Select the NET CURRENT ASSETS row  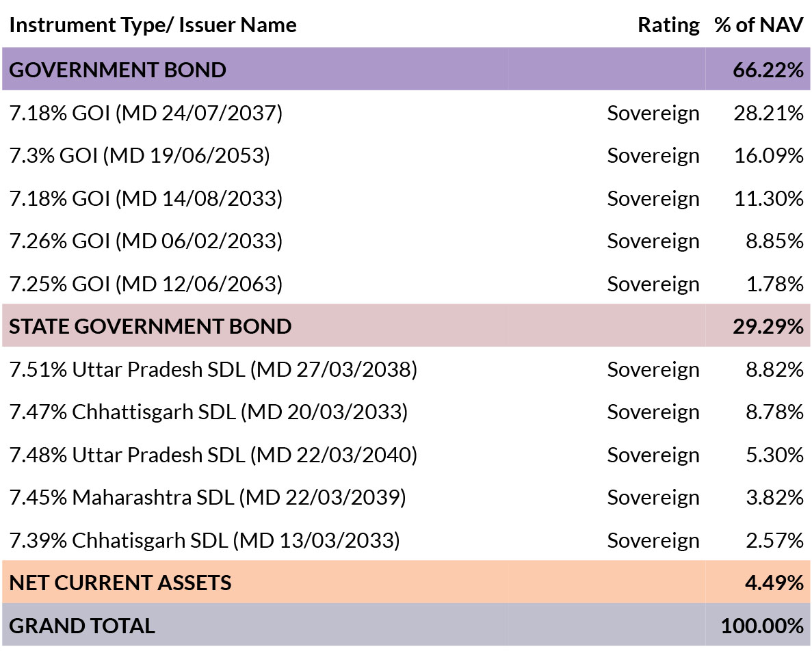pos(406,582)
